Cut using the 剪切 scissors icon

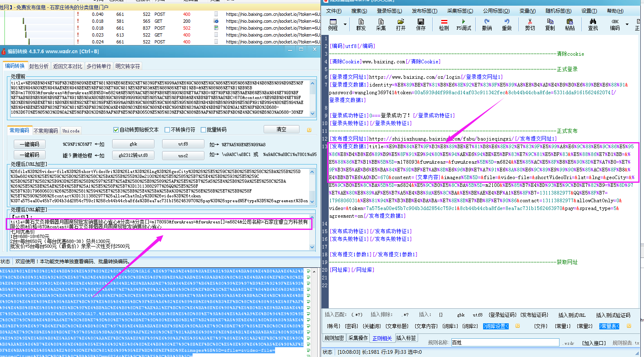click(x=530, y=24)
